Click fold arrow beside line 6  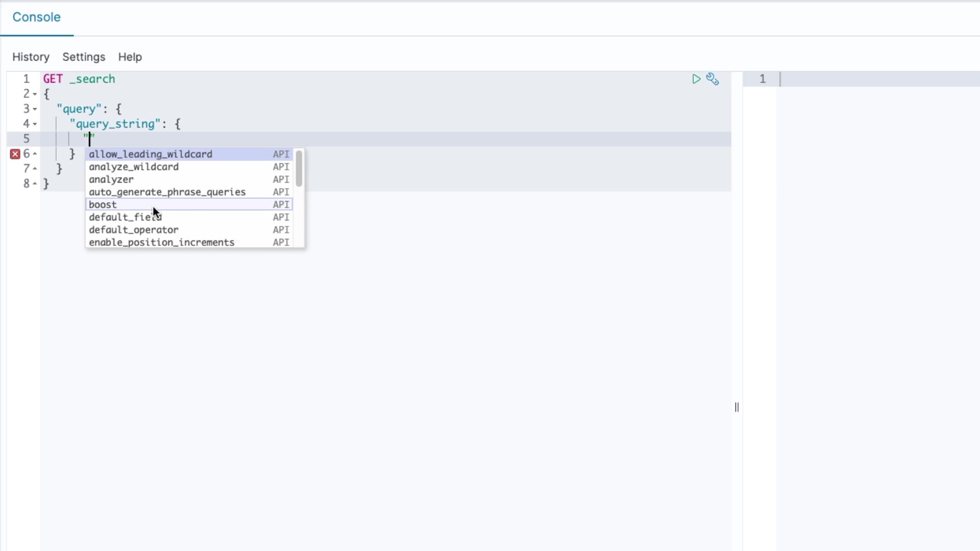point(35,154)
